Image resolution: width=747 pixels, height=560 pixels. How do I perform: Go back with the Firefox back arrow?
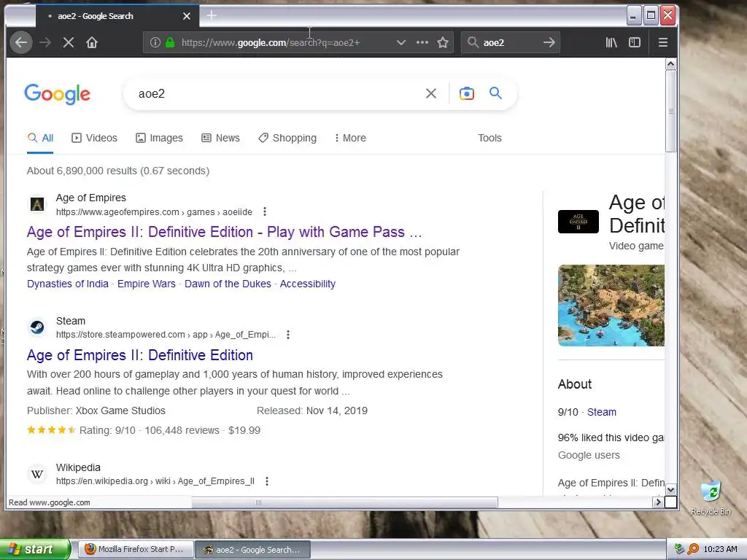tap(21, 42)
